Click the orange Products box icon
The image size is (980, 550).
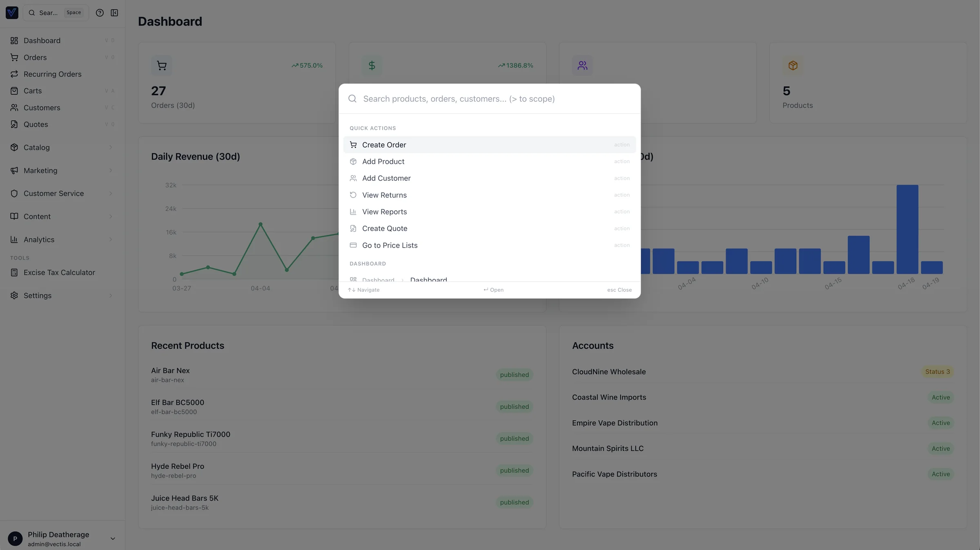click(x=793, y=65)
